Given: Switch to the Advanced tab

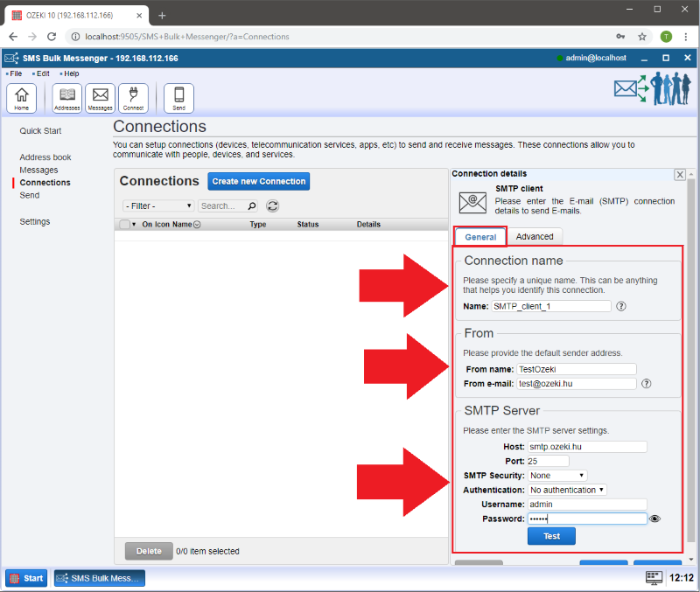Looking at the screenshot, I should coord(535,237).
